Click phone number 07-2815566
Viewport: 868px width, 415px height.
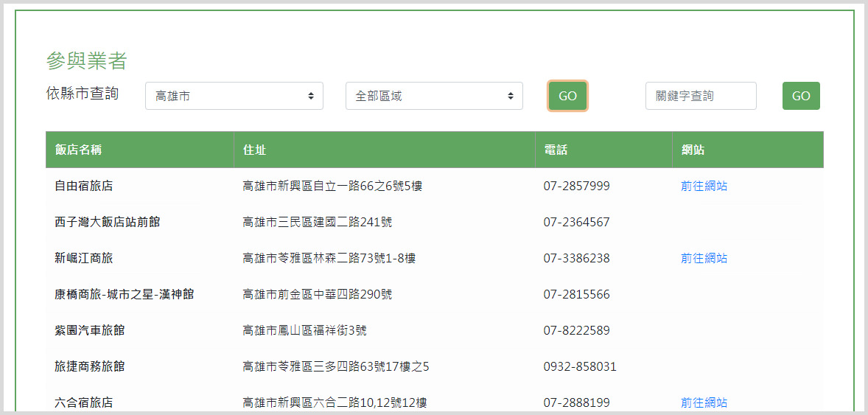576,294
